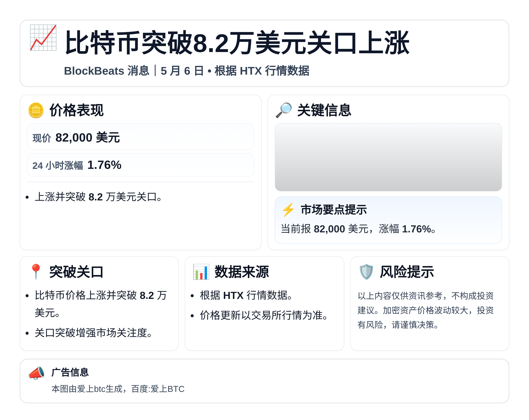Click the rising chart emoji beside the title
The width and height of the screenshot is (529, 420).
click(x=43, y=38)
